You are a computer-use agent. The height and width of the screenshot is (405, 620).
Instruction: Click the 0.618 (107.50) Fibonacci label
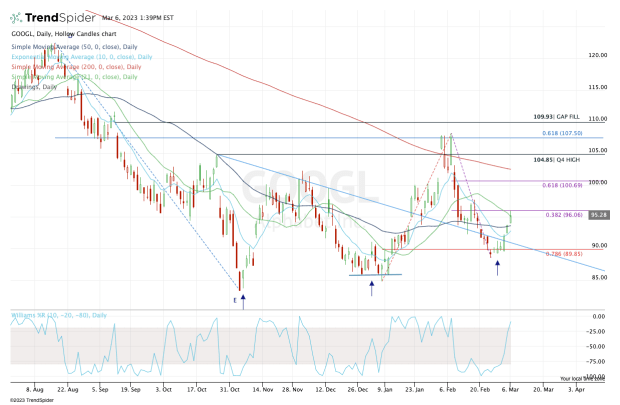558,132
